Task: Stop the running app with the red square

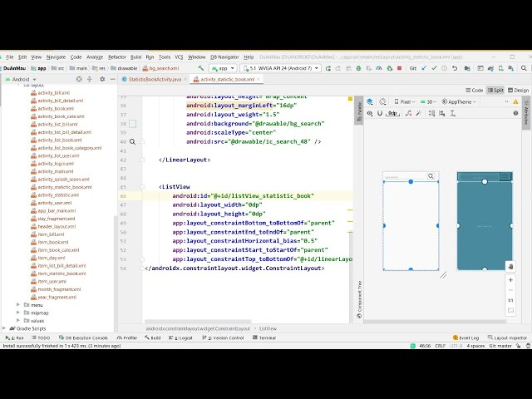Action: (x=399, y=68)
